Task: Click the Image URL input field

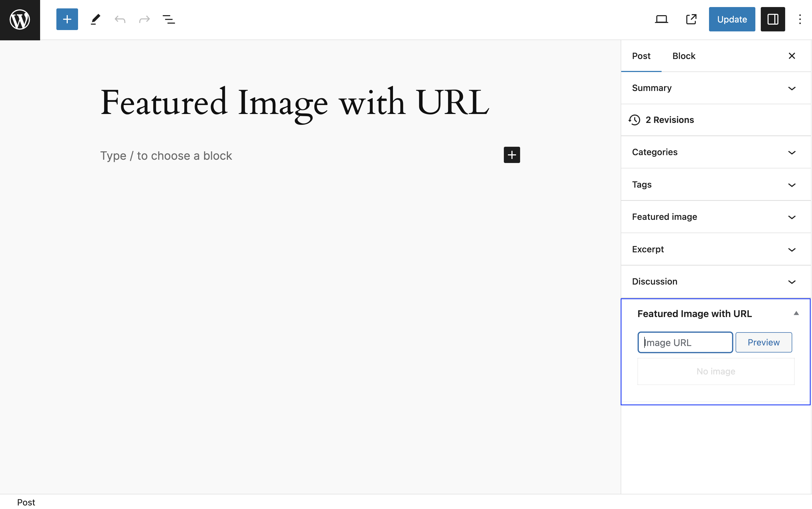Action: point(685,342)
